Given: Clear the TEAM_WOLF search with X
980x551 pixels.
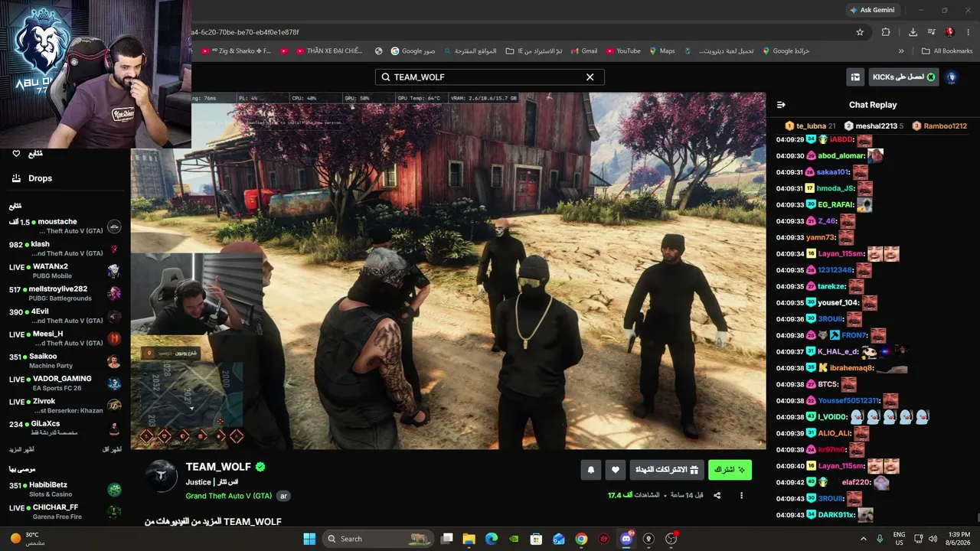Looking at the screenshot, I should tap(590, 77).
